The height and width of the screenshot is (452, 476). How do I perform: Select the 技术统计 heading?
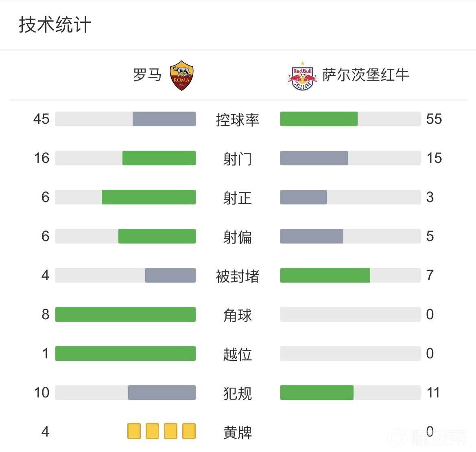tap(55, 25)
